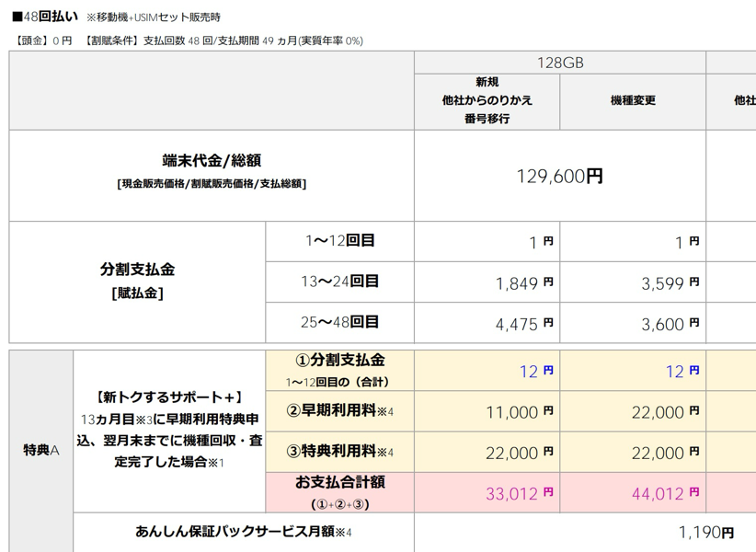The height and width of the screenshot is (552, 756).
Task: Click the '③特典利用料※4' row label
Action: (340, 451)
